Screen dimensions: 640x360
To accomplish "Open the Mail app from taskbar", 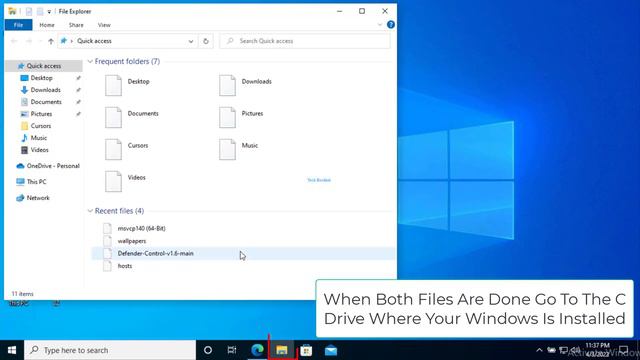I will point(331,350).
